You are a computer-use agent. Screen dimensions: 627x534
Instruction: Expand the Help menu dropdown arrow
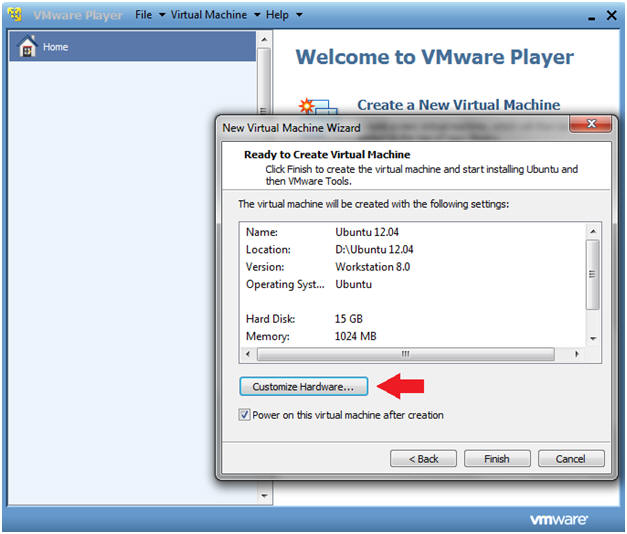point(299,15)
